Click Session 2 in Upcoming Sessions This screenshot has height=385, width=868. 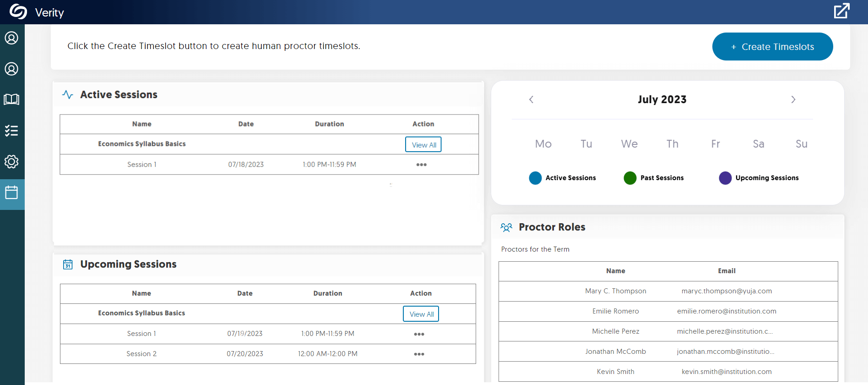[x=141, y=354]
